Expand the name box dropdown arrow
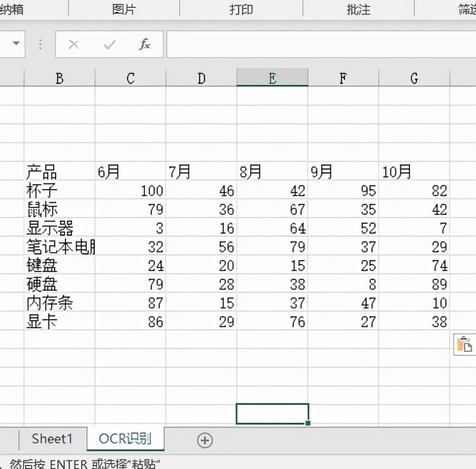The height and width of the screenshot is (469, 476). [x=16, y=44]
